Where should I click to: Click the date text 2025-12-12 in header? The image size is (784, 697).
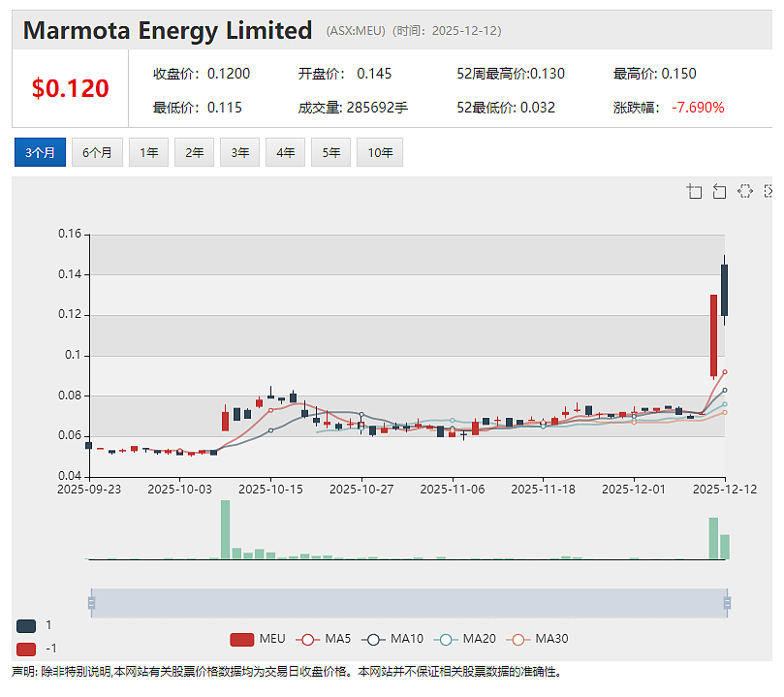pyautogui.click(x=464, y=31)
